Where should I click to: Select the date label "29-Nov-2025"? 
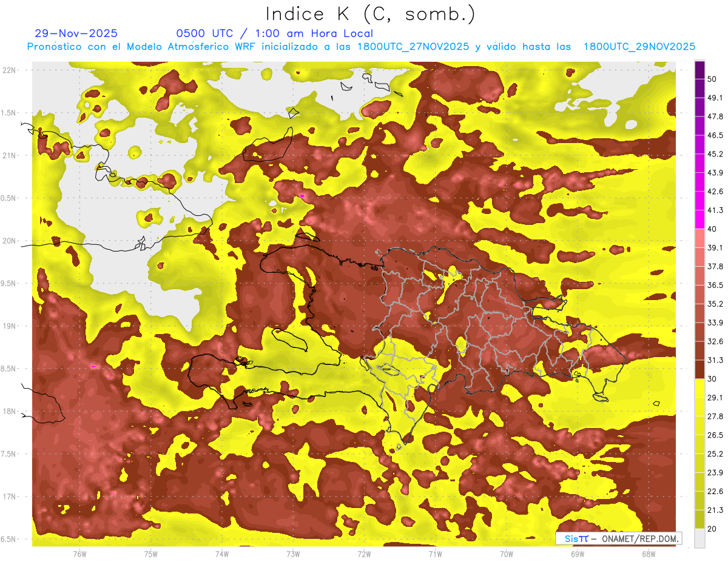[x=76, y=33]
